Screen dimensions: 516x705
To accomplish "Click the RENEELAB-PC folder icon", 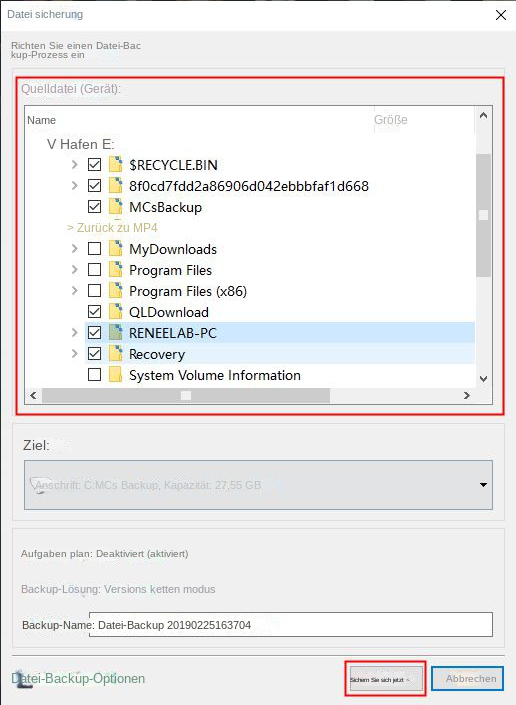I will click(116, 333).
